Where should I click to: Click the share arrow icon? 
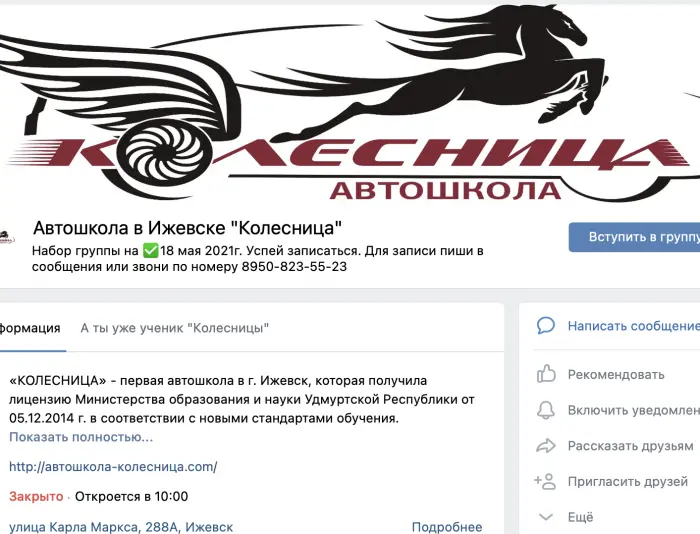tap(546, 446)
